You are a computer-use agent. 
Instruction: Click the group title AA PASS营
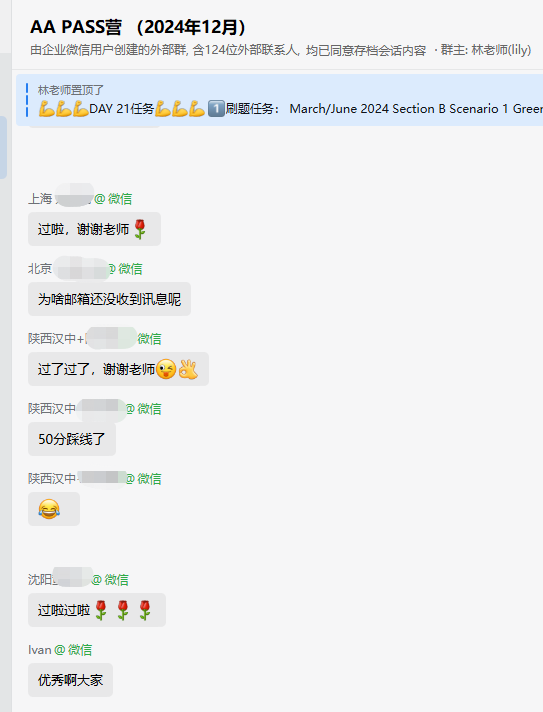pos(76,27)
